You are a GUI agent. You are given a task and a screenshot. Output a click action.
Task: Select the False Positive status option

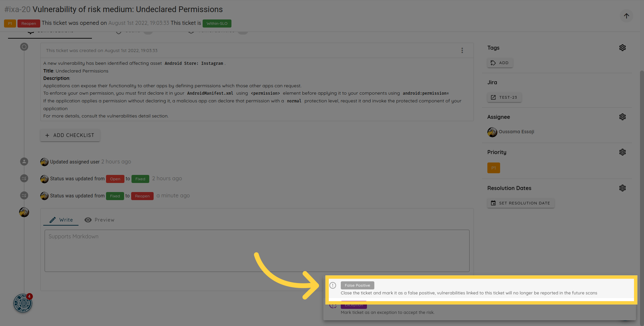pos(357,285)
